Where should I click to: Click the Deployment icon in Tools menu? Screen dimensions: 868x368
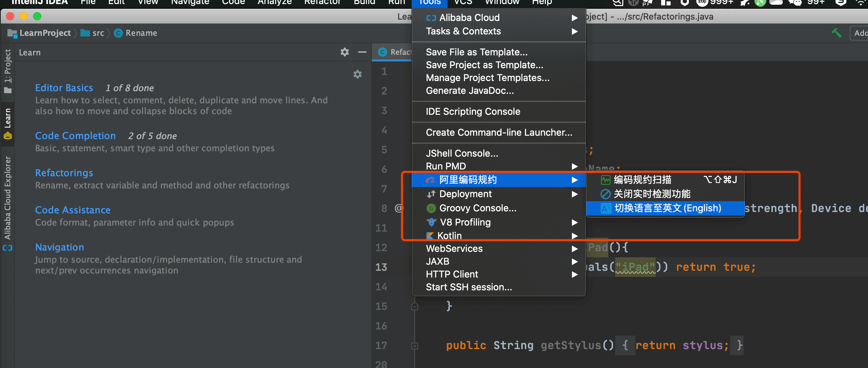pyautogui.click(x=431, y=194)
